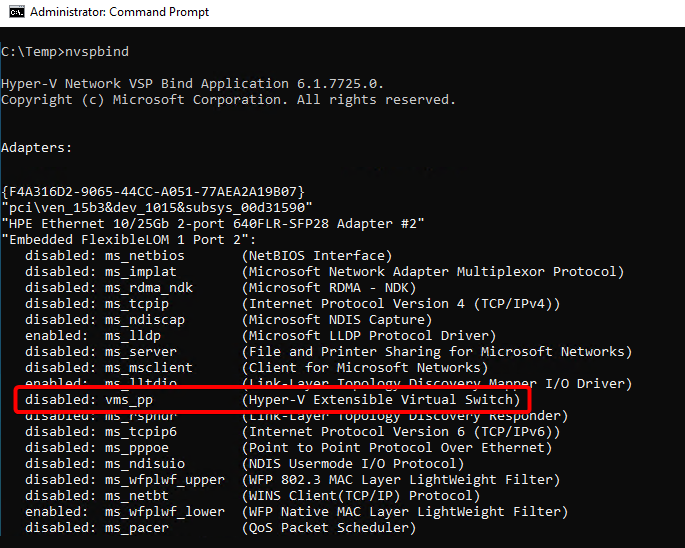Click the 'C:\Temp>nvspbind' command line
The width and height of the screenshot is (685, 548).
coord(65,51)
